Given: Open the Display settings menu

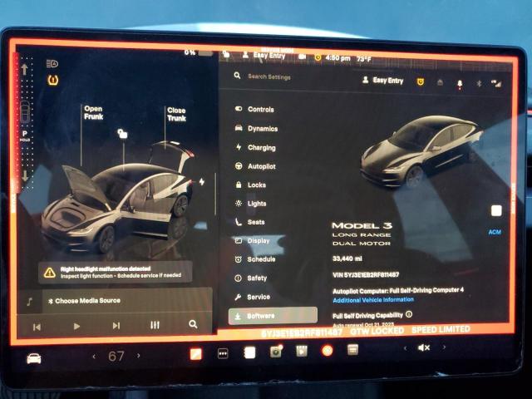Looking at the screenshot, I should 253,240.
